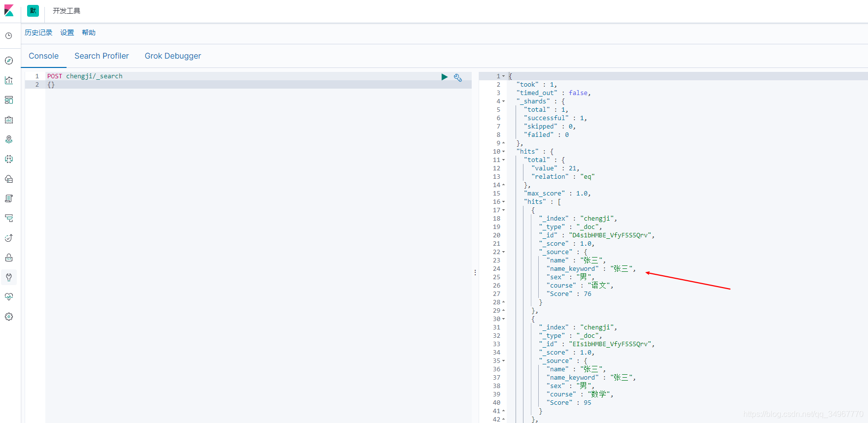Collapse second hit fold arrow at line 30
Viewport: 868px width, 423px height.
[x=503, y=319]
